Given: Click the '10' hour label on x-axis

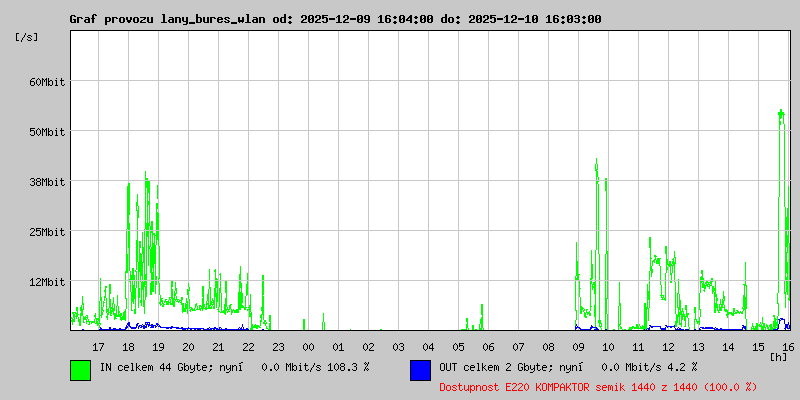Looking at the screenshot, I should point(608,347).
